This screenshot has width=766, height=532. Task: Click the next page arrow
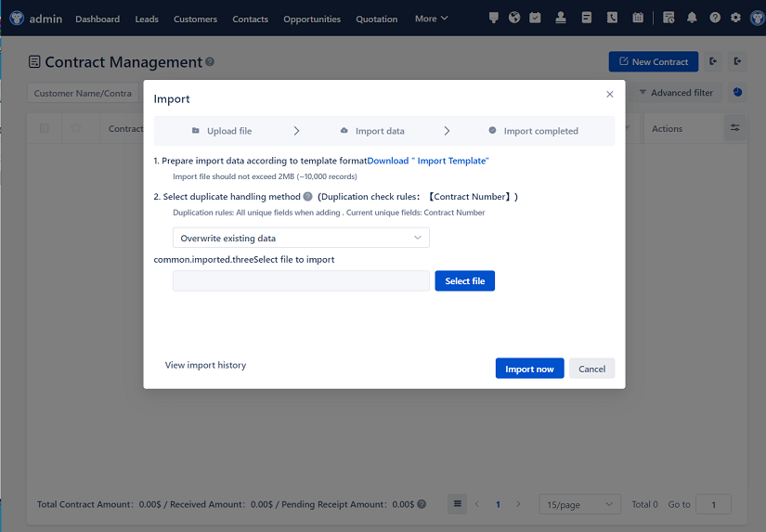point(518,504)
